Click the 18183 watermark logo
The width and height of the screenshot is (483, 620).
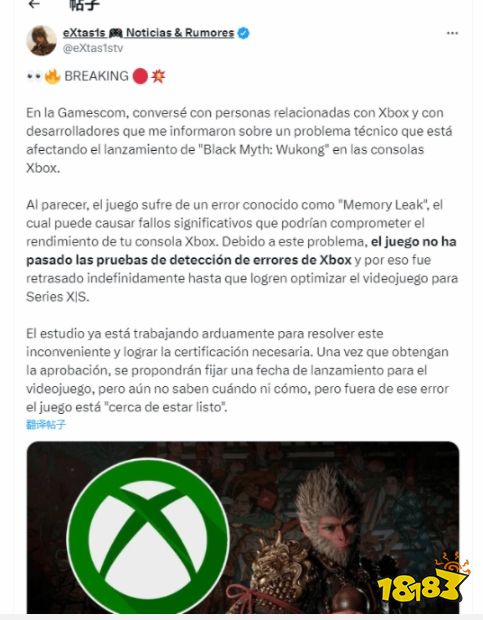point(424,580)
